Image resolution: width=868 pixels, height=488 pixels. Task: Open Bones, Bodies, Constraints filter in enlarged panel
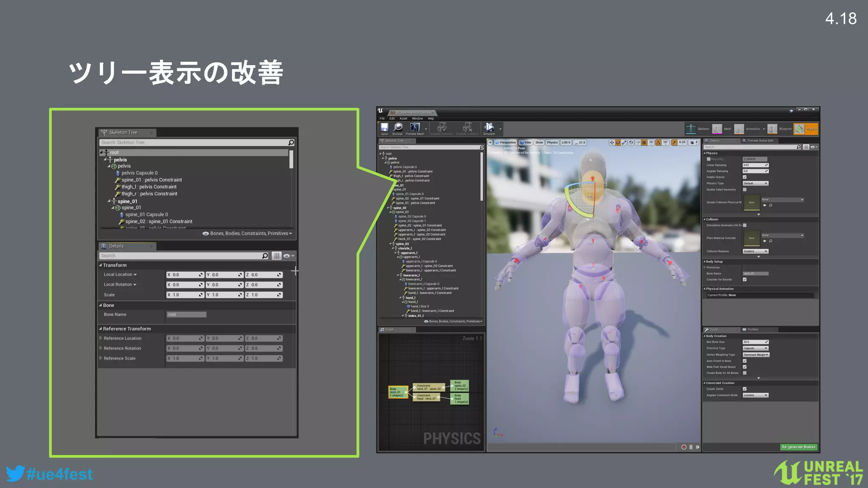click(x=248, y=233)
